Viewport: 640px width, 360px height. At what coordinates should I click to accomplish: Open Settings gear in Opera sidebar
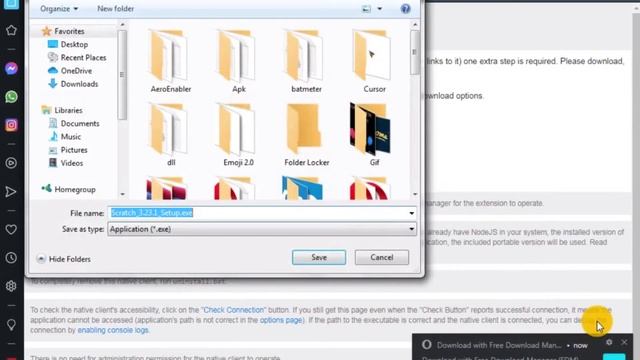(x=11, y=286)
